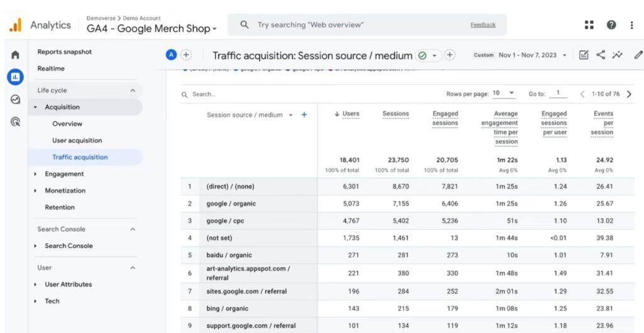644x333 pixels.
Task: Open the Insights sparkline icon
Action: click(x=618, y=55)
